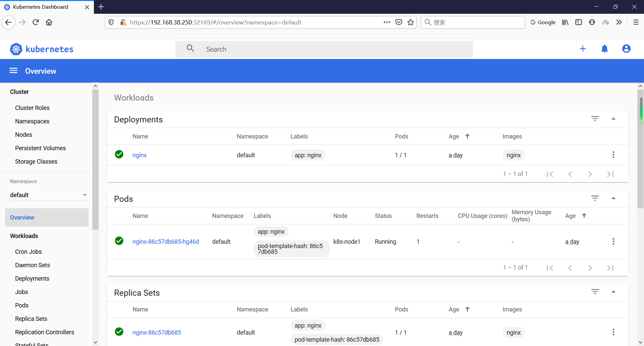Select Namespaces in sidebar

[x=32, y=121]
